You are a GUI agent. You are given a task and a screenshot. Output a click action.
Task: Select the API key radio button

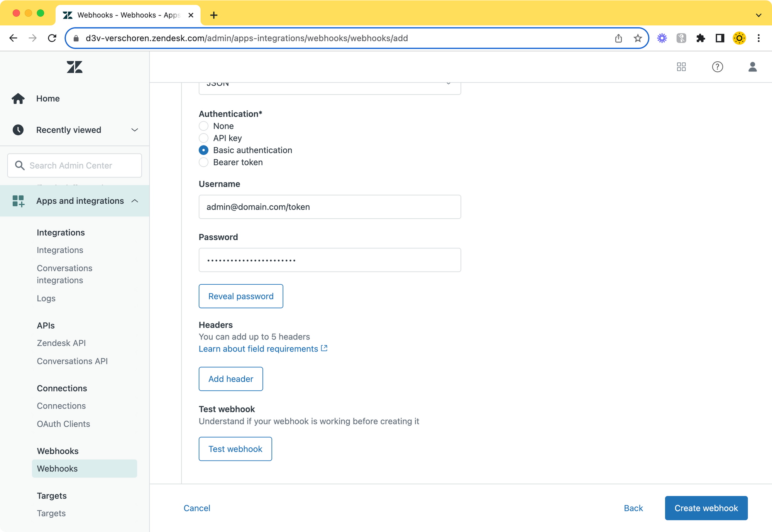[203, 138]
